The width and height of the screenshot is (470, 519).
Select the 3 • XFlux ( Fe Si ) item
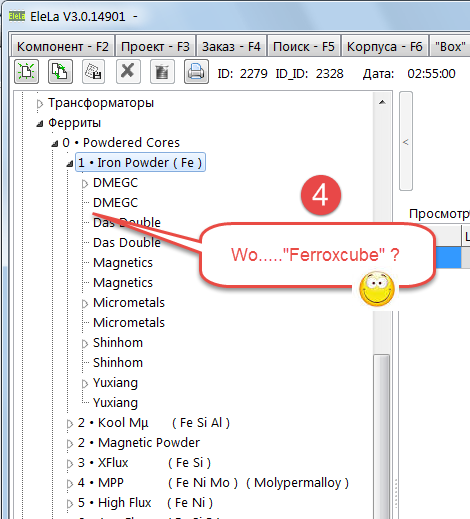point(144,463)
